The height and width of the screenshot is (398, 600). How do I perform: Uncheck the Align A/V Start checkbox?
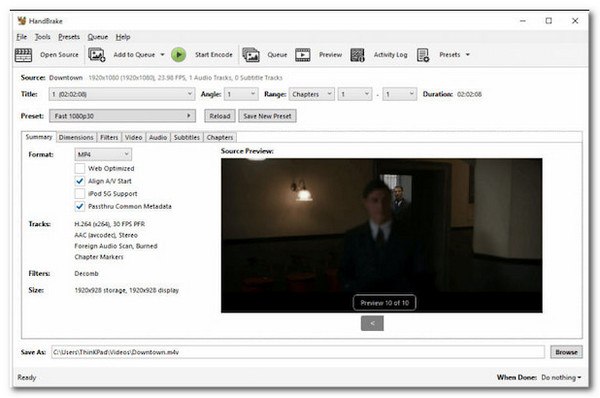pyautogui.click(x=80, y=181)
